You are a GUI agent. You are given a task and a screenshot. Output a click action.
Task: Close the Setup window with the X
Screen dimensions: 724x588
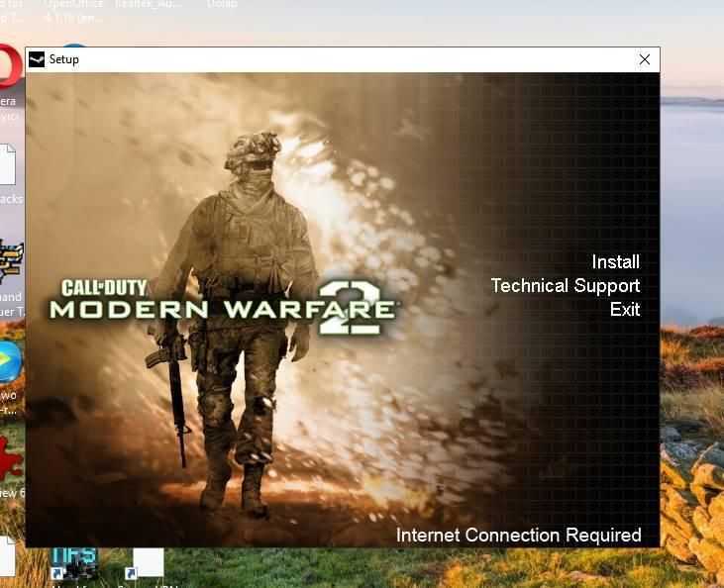tap(645, 59)
